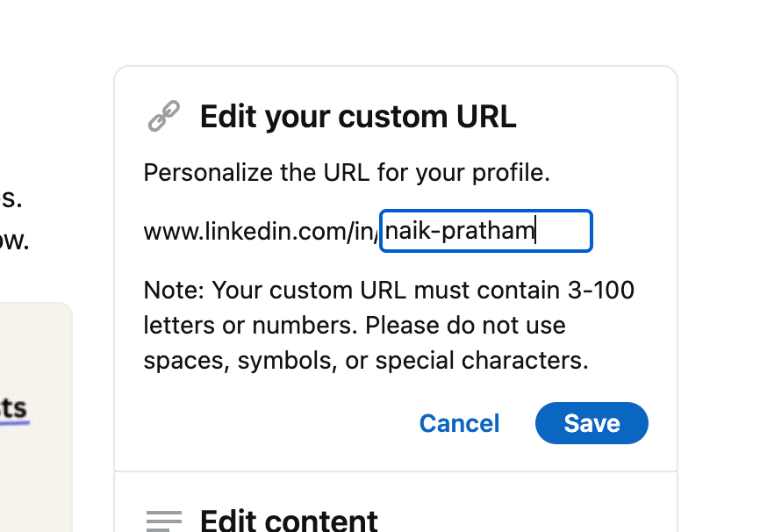Click the "spaces, symbols, or special characters" line

click(365, 360)
